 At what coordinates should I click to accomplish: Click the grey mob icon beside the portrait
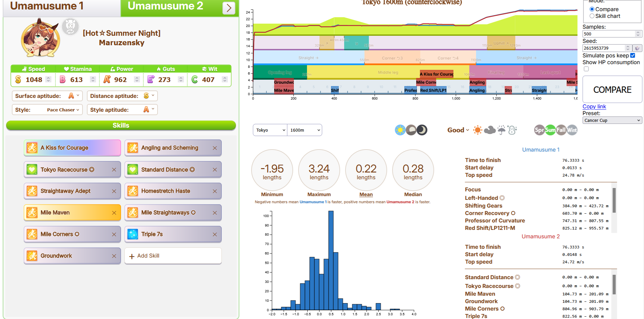[70, 27]
